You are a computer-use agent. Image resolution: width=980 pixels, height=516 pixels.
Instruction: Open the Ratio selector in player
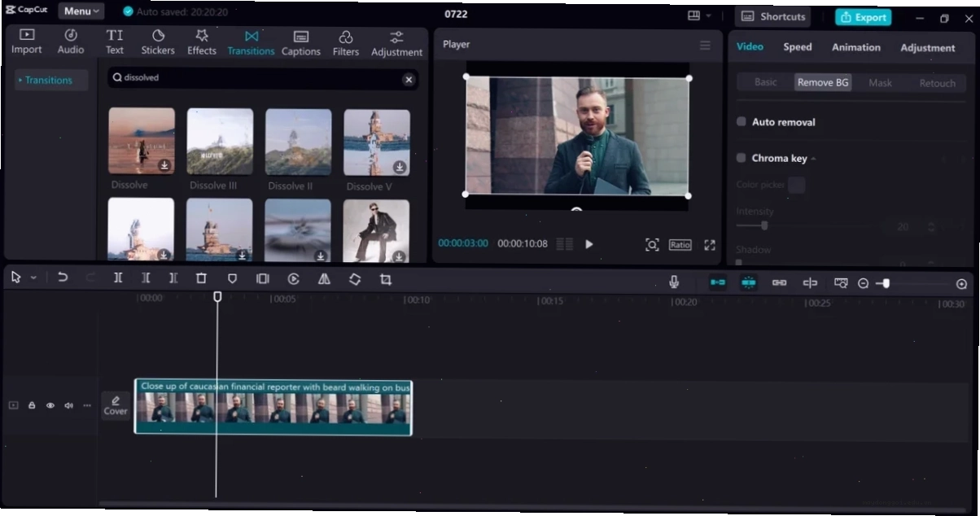[680, 244]
